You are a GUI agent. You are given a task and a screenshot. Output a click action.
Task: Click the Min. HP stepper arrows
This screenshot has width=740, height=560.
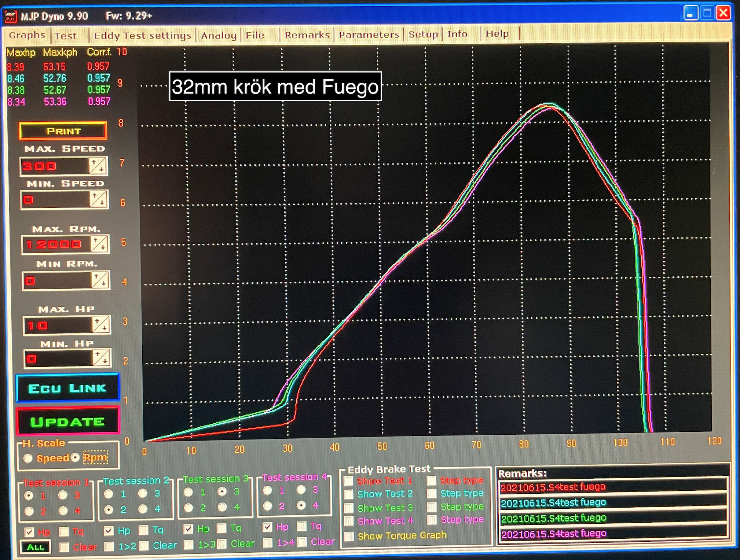pos(102,358)
